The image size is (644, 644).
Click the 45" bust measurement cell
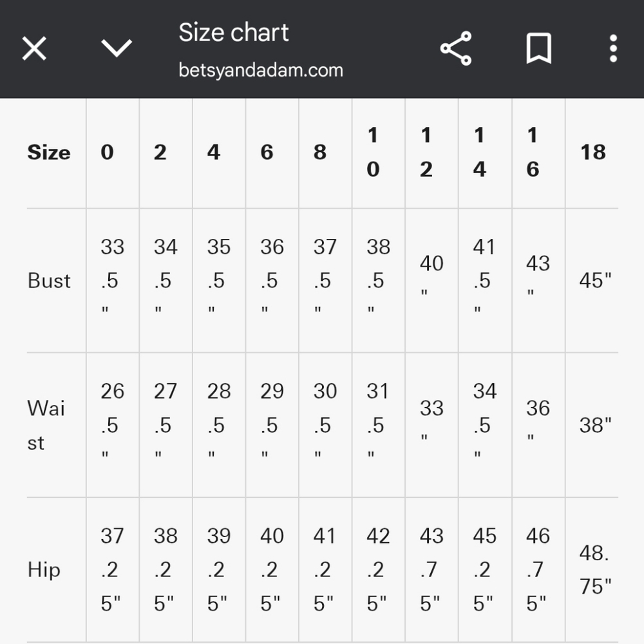point(595,281)
